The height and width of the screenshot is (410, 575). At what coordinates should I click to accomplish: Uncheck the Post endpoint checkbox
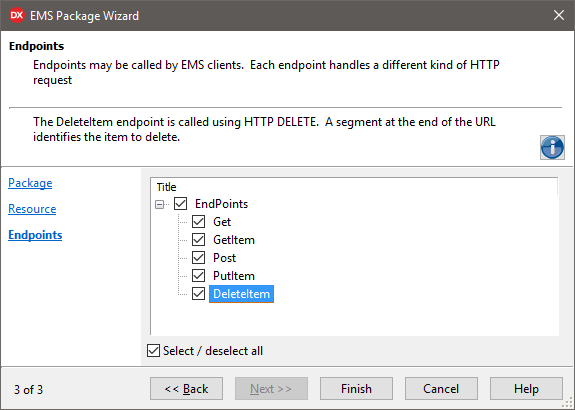click(x=198, y=257)
